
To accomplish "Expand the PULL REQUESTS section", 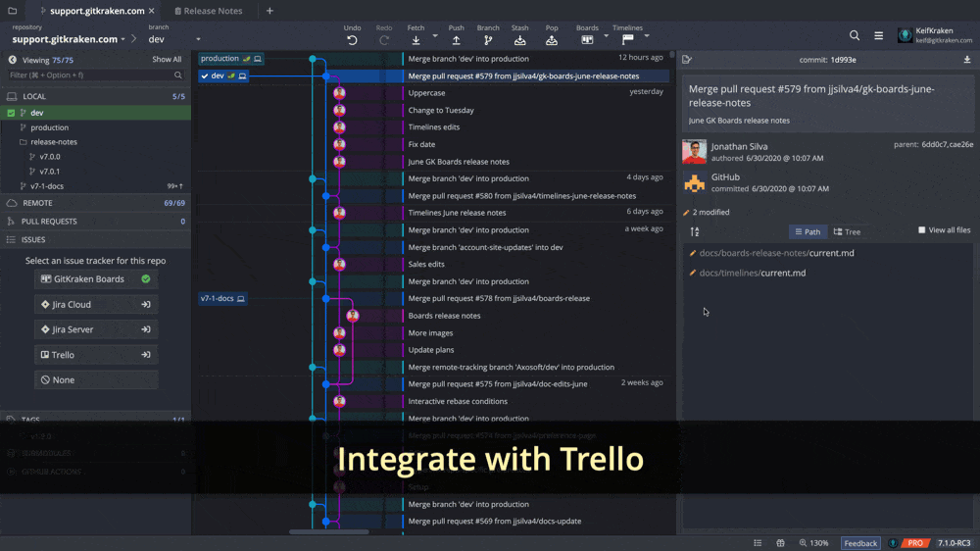I will tap(96, 222).
